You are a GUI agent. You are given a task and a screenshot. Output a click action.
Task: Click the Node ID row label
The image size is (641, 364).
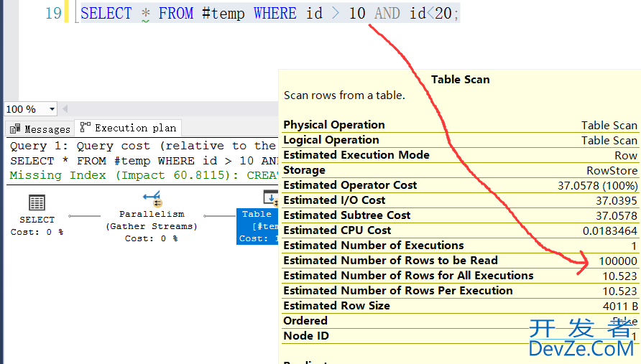[306, 336]
